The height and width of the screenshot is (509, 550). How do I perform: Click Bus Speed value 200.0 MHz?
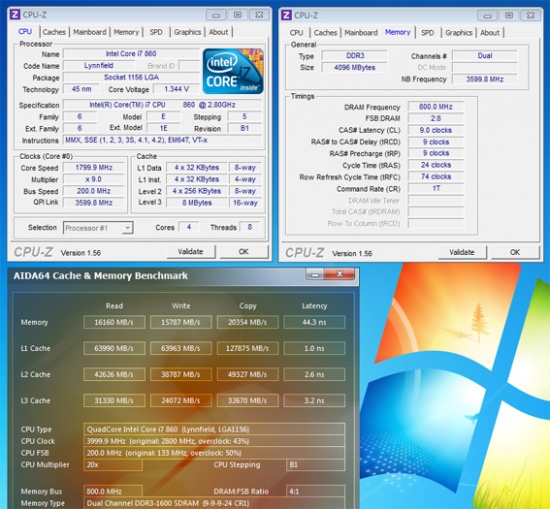[94, 191]
